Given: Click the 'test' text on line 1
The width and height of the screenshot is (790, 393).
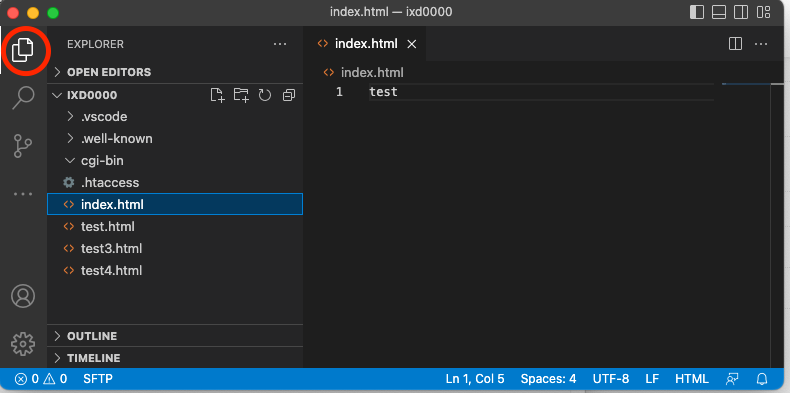Looking at the screenshot, I should (383, 92).
